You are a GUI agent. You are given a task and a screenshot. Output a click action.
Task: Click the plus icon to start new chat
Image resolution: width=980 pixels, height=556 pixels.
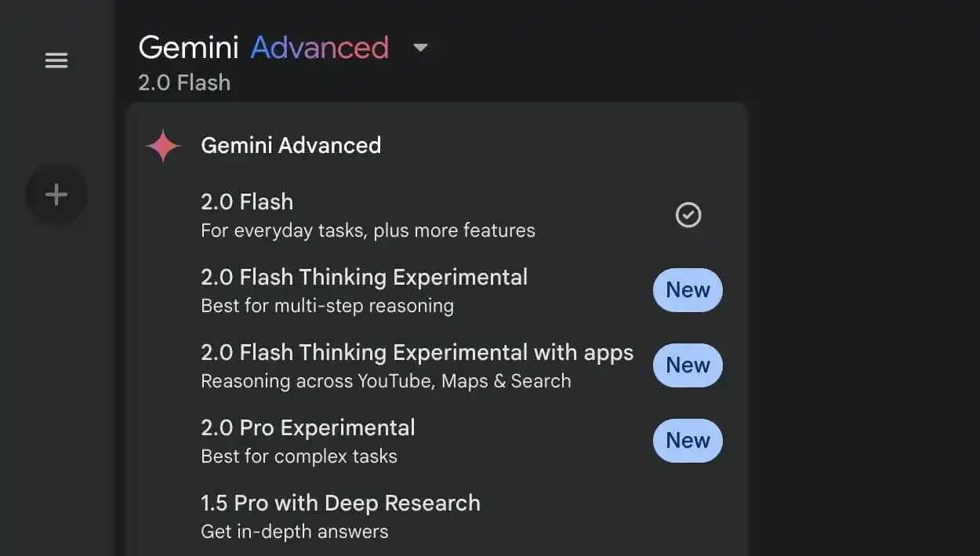(56, 194)
